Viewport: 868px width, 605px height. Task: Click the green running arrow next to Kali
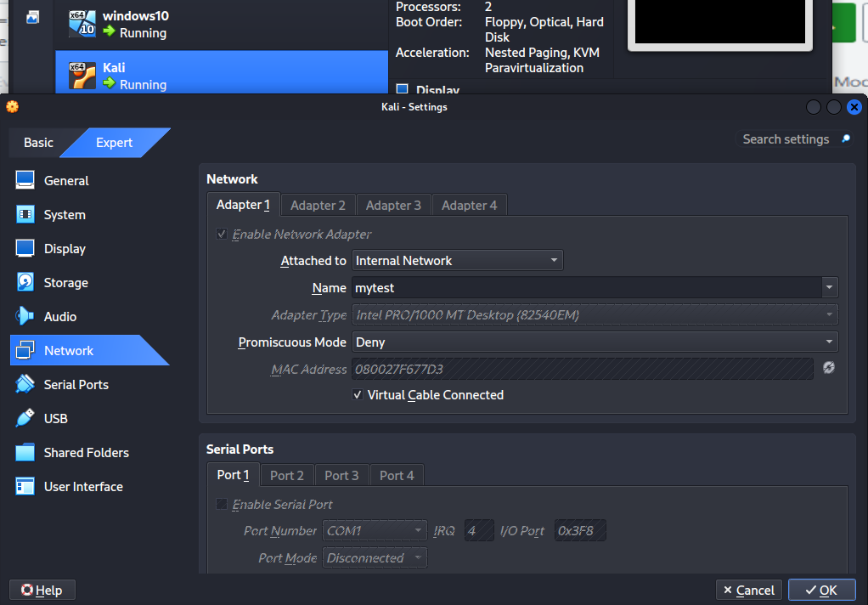[109, 83]
